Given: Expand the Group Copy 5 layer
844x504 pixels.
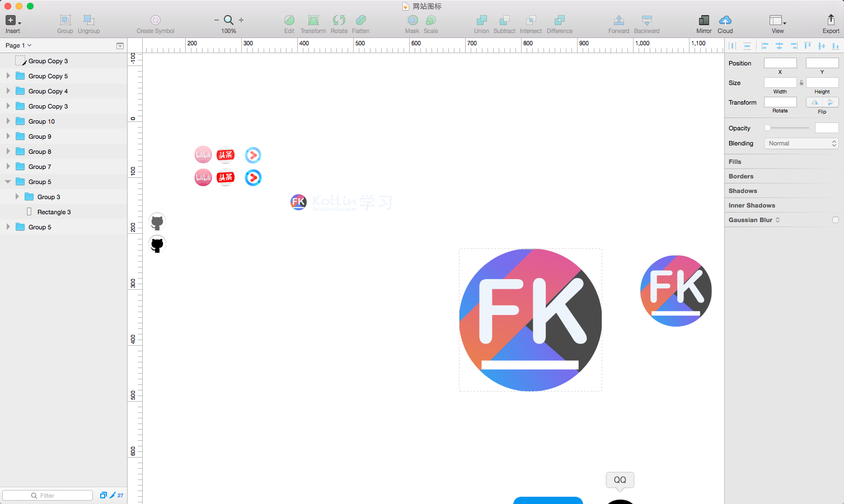Looking at the screenshot, I should pos(8,76).
